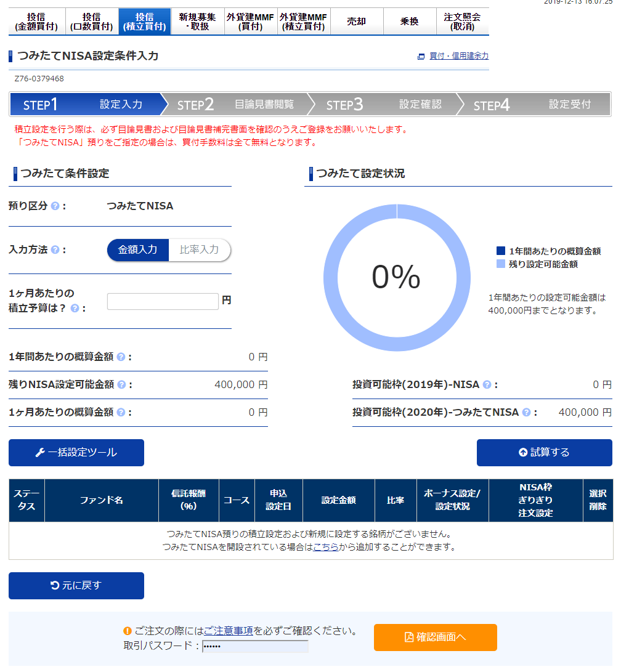This screenshot has width=621, height=672.
Task: Click help icon beside 1年間あたりの概算金額 row
Action: point(121,357)
